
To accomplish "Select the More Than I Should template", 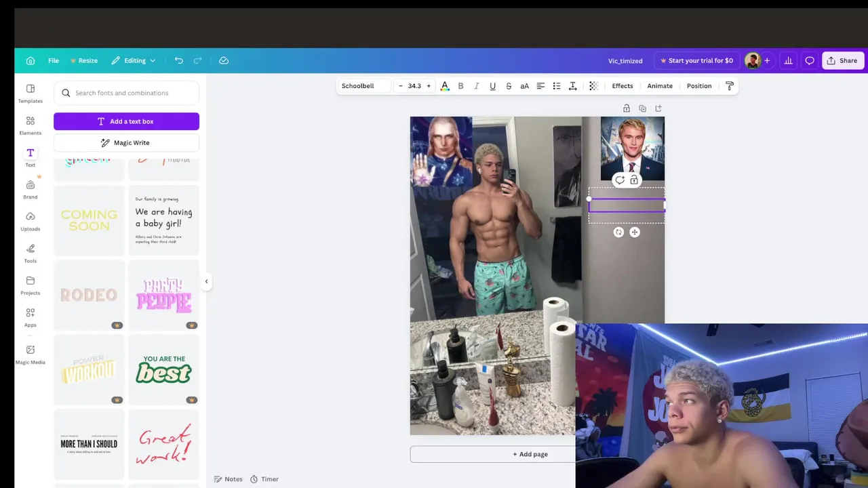I will click(x=89, y=444).
